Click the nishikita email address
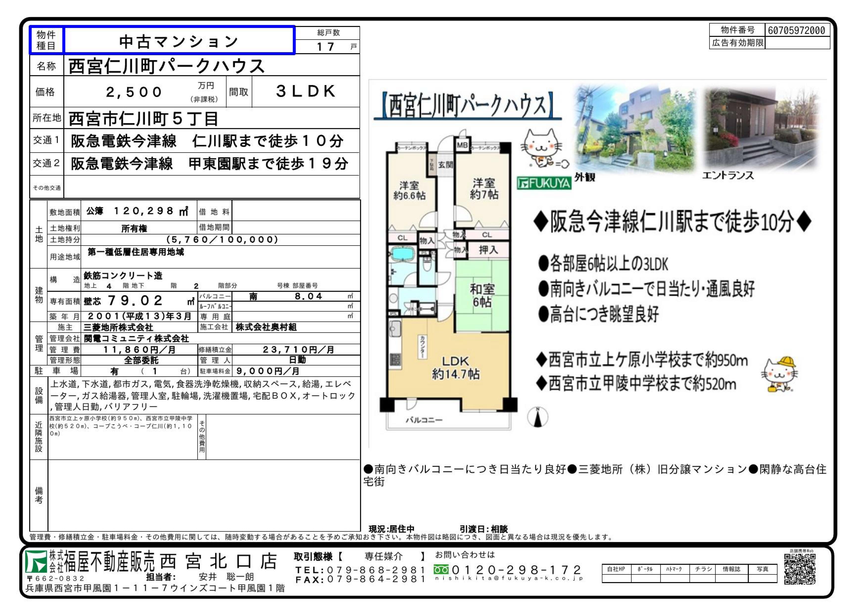The image size is (868, 614). click(509, 578)
